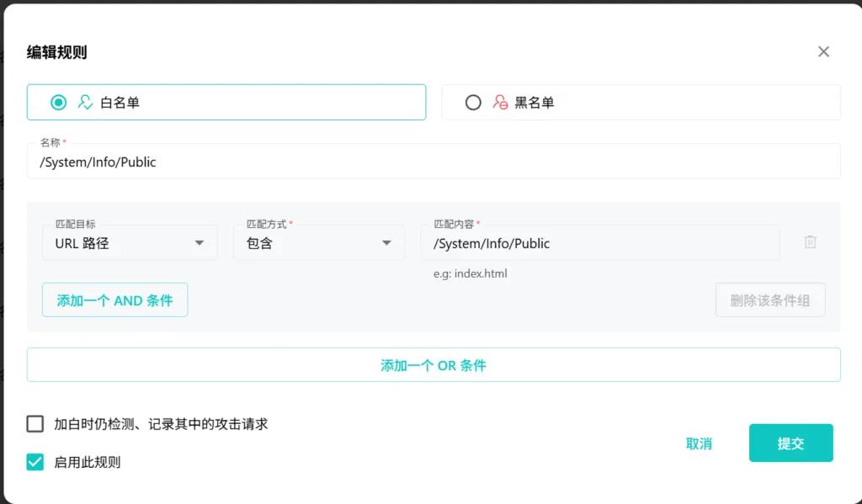Uncheck the 启用此规则 checkbox
862x504 pixels.
point(35,462)
